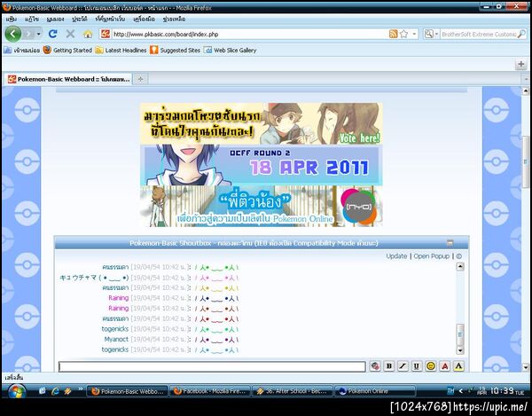Switch to Facebook - Mozilla Firefox taskbar window
Image resolution: width=532 pixels, height=416 pixels.
point(209,391)
